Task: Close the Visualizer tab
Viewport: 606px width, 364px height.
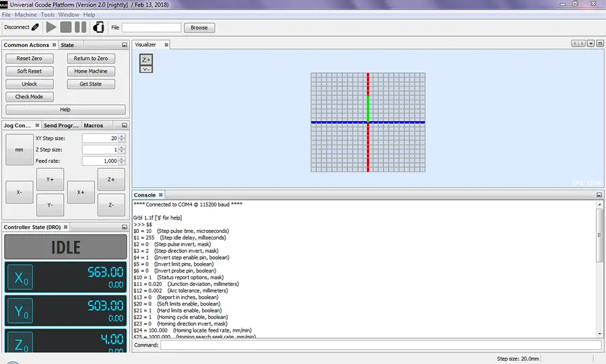Action: 166,45
